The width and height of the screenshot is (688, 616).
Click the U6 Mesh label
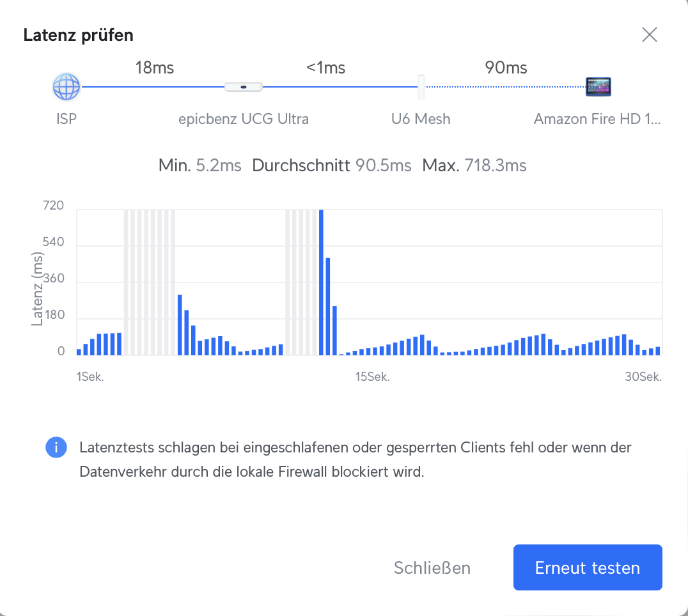pyautogui.click(x=421, y=119)
